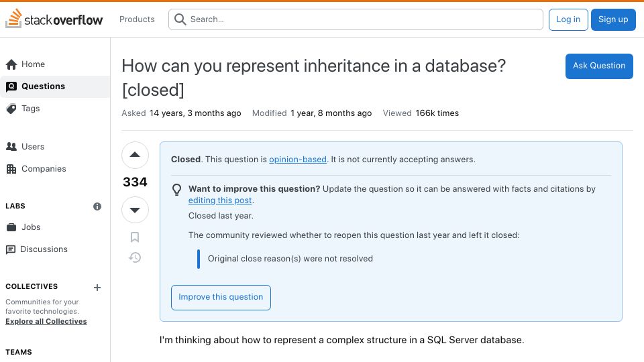Open the opinion-based link
This screenshot has width=644, height=362.
[x=298, y=160]
